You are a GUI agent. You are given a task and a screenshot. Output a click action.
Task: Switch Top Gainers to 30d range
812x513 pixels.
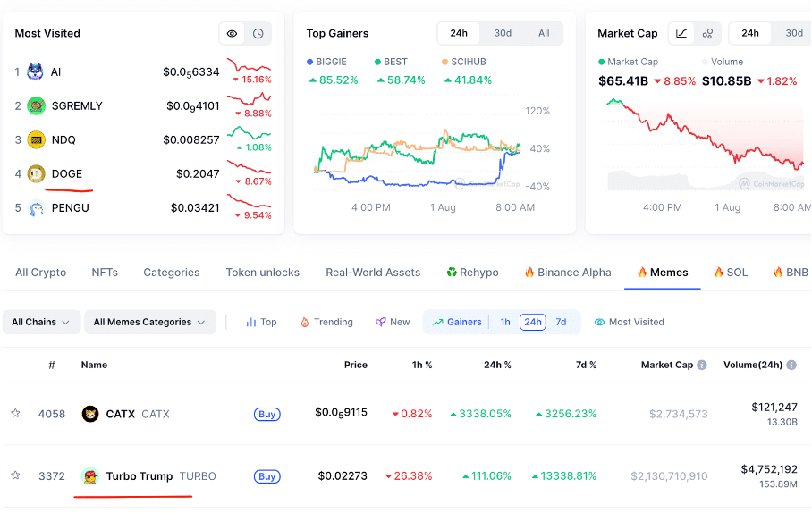pyautogui.click(x=503, y=33)
